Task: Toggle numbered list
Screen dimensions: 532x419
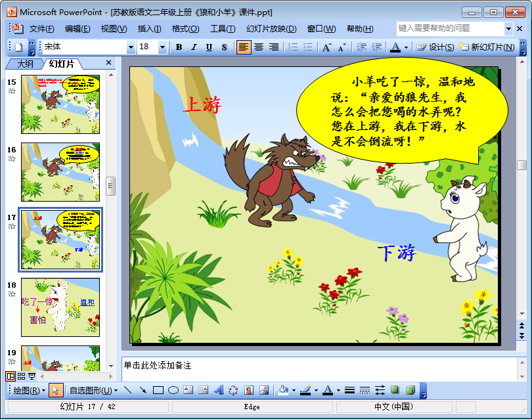Action: pos(293,47)
